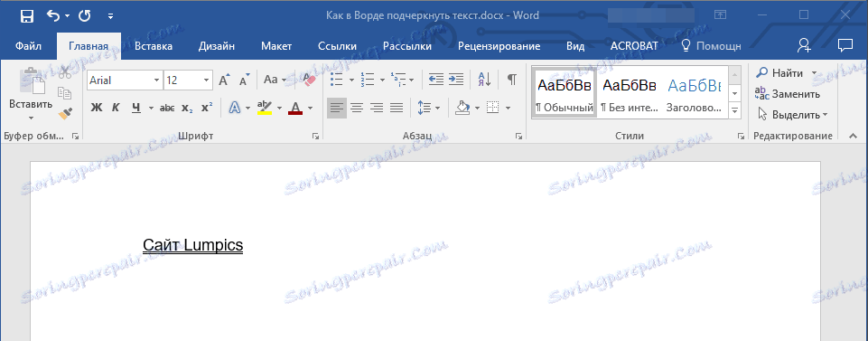Redo or repeat the last action

click(84, 16)
